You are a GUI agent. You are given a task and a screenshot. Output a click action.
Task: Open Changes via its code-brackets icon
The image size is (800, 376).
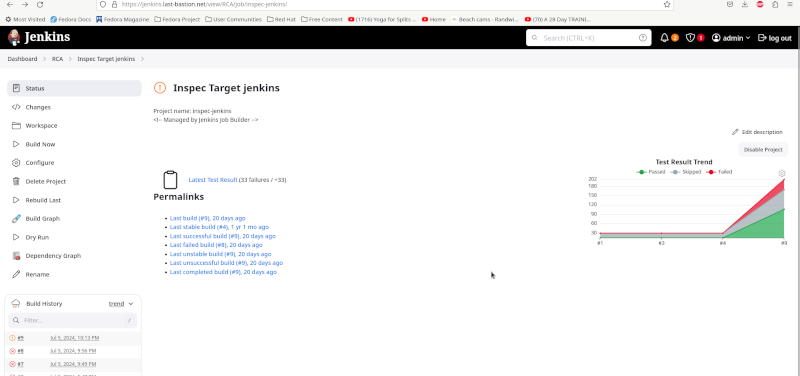(x=16, y=107)
